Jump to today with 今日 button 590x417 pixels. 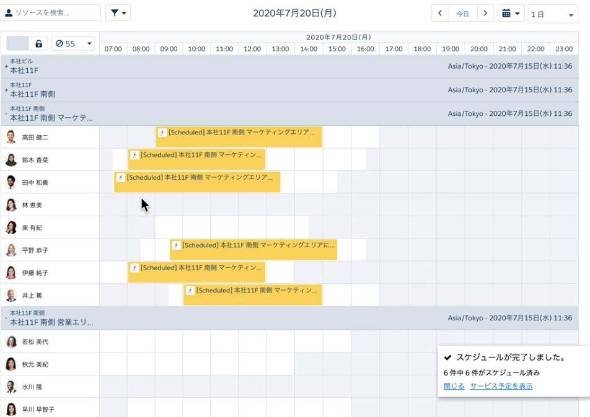462,14
